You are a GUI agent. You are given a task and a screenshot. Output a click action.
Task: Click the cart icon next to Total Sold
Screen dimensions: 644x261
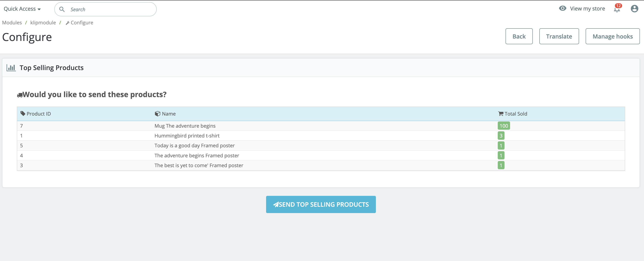click(x=500, y=114)
